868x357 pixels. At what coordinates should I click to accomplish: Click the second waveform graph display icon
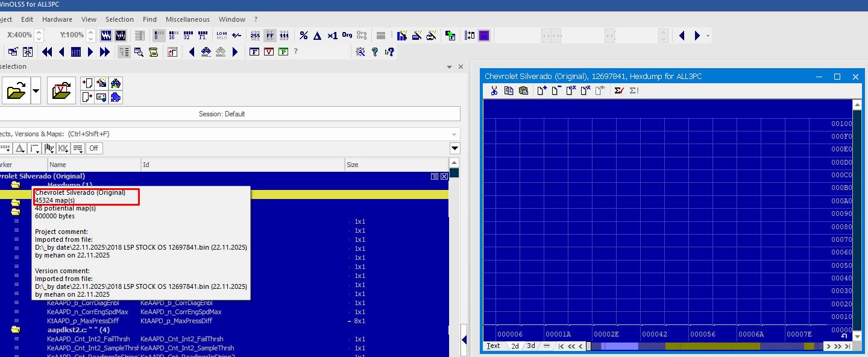(x=121, y=36)
